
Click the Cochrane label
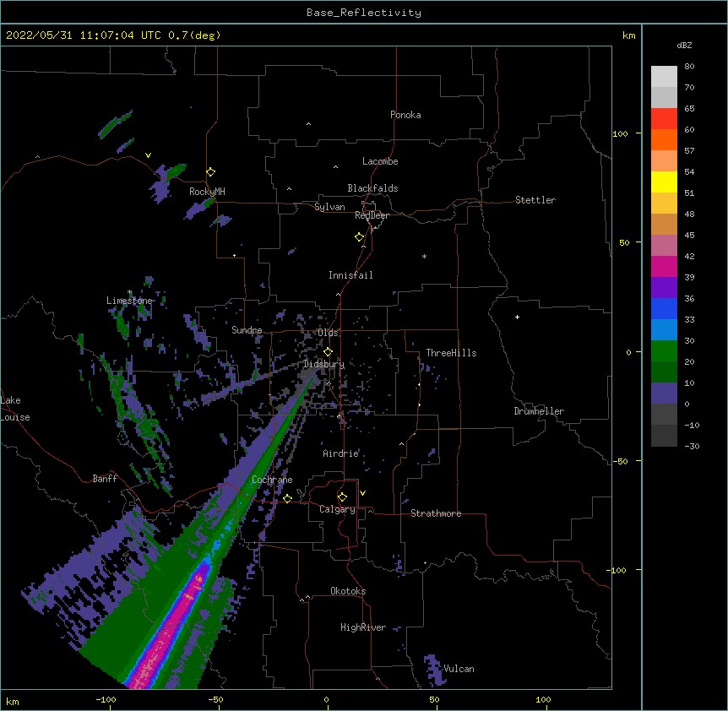[272, 480]
